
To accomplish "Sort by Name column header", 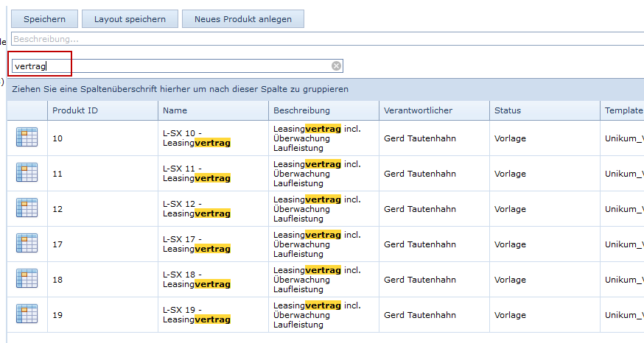I will click(175, 110).
